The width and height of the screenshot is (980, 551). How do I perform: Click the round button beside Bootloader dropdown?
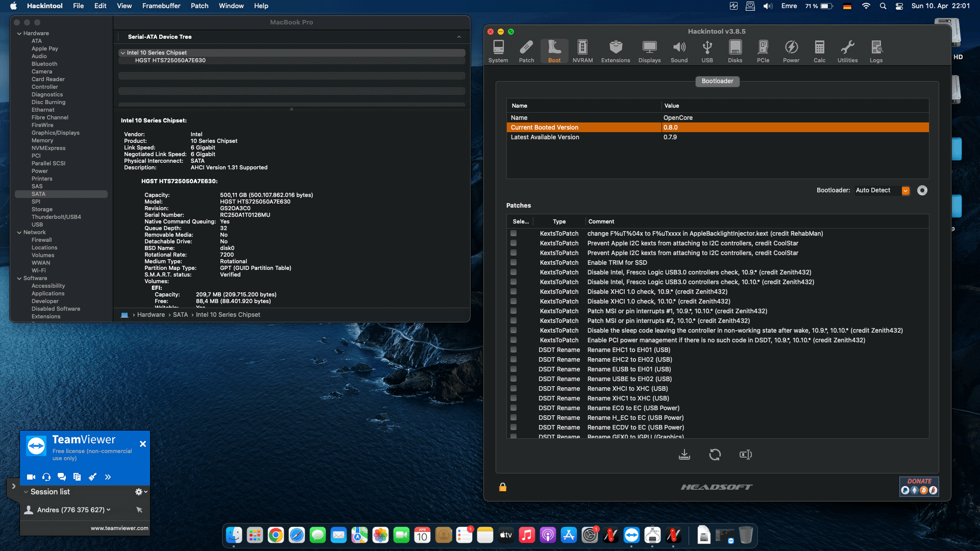point(922,190)
